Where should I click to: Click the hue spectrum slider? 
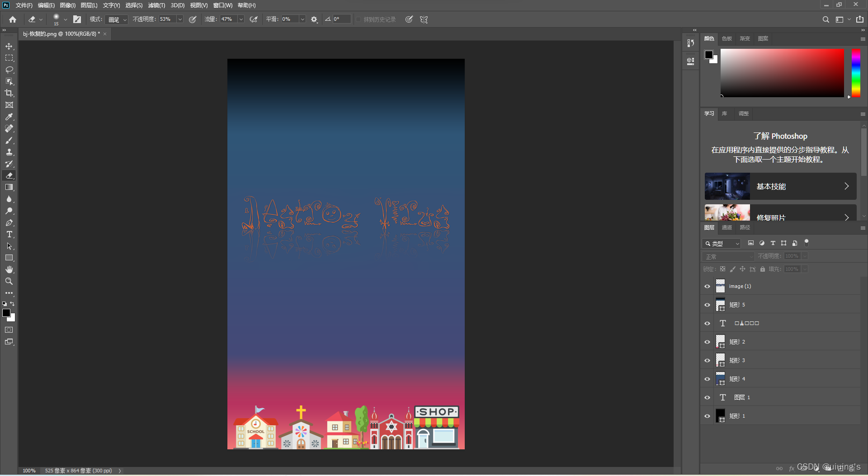pyautogui.click(x=856, y=73)
